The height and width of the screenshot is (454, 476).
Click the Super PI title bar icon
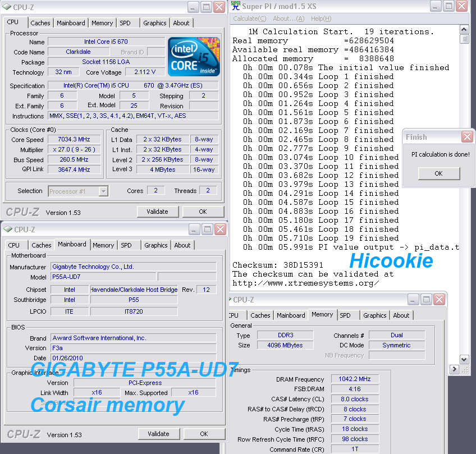pos(236,6)
